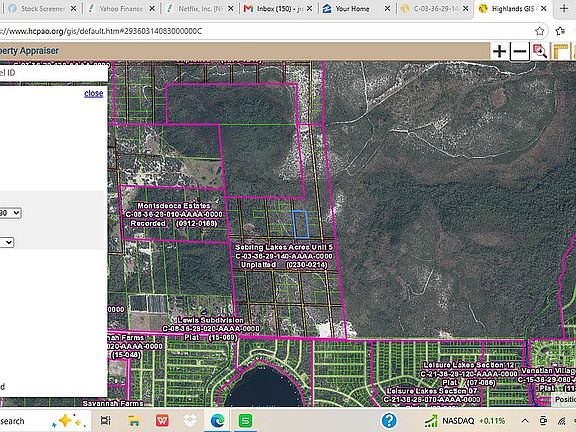Close the Yahoo Finance tab
Image resolution: width=576 pixels, height=432 pixels.
click(x=152, y=8)
